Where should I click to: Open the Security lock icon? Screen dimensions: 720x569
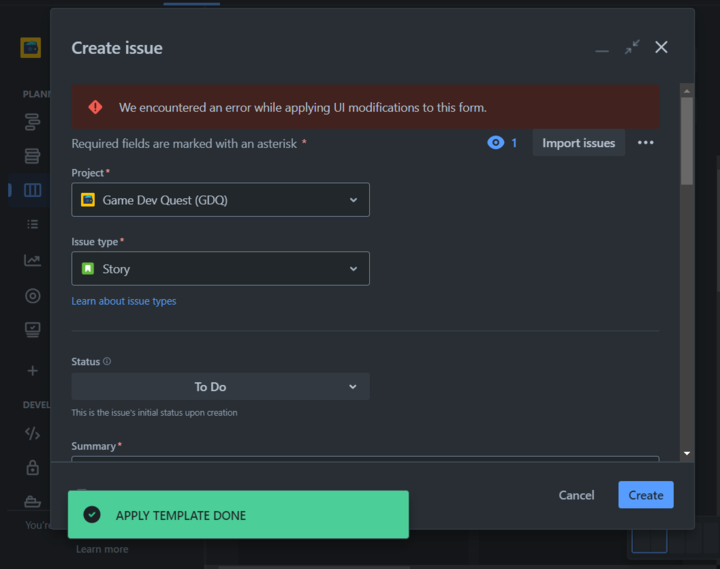click(32, 467)
